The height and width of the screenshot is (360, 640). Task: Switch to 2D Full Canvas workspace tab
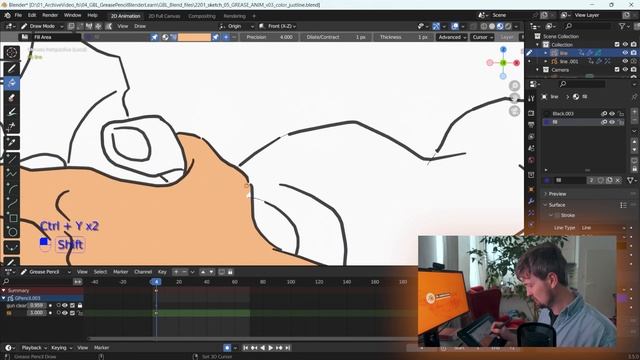[x=164, y=16]
